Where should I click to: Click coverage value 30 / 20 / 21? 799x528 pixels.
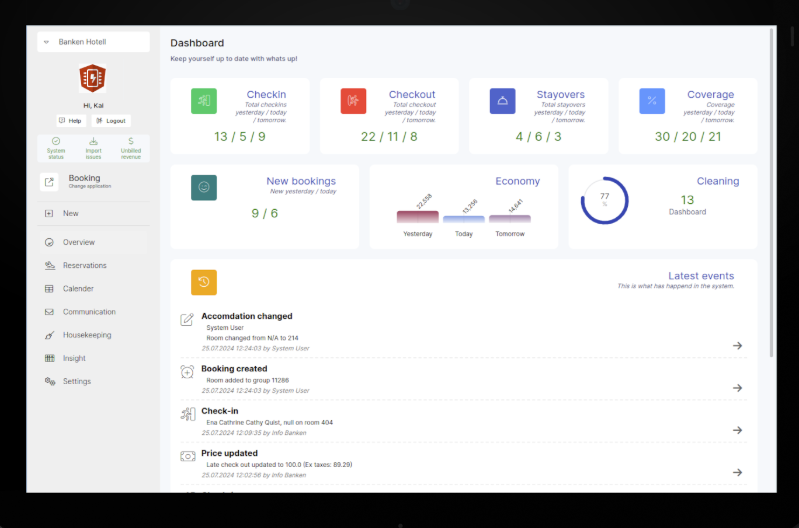pos(688,137)
